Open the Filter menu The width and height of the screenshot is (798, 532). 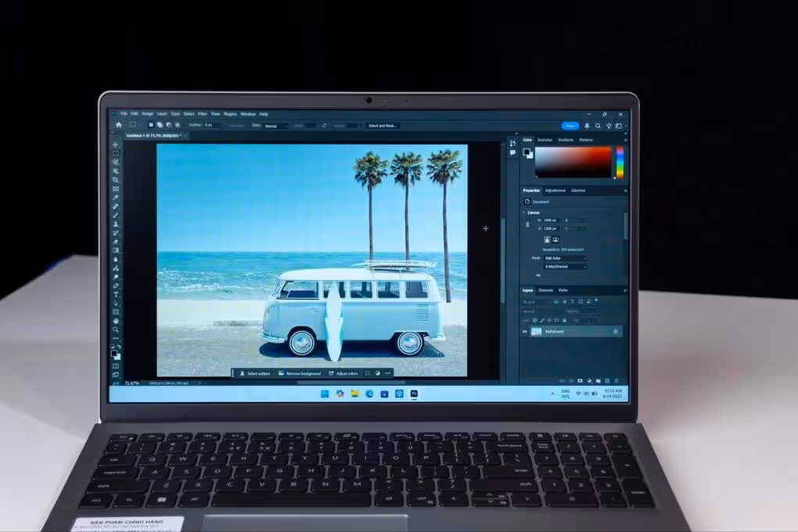[203, 114]
